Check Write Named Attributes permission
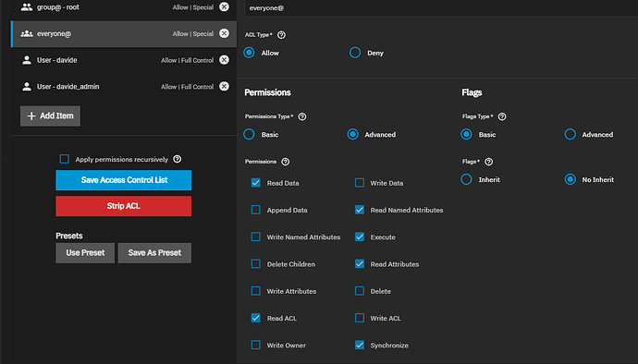 [255, 237]
